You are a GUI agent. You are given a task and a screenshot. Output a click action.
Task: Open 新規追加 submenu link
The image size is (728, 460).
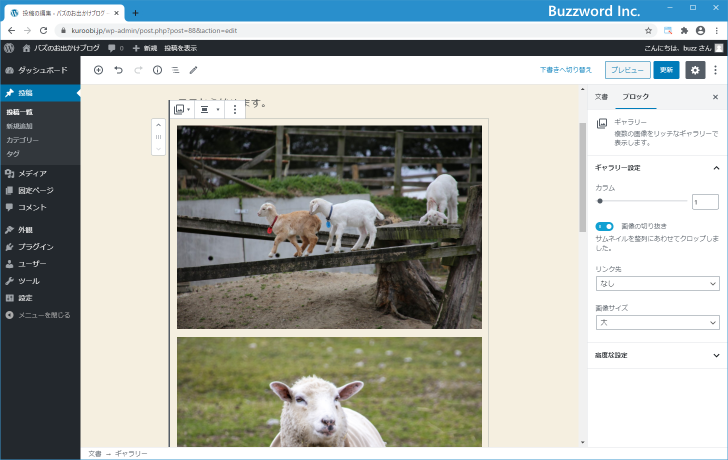click(20, 126)
